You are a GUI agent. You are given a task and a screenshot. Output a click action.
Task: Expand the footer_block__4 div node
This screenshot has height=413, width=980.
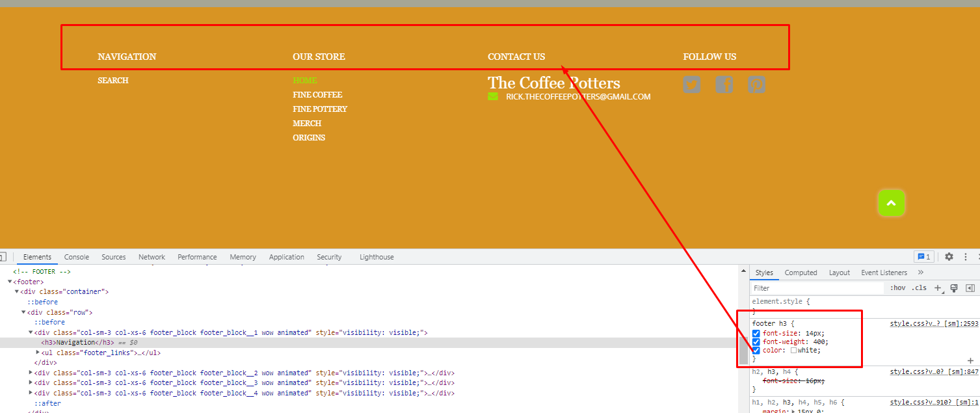pyautogui.click(x=31, y=393)
